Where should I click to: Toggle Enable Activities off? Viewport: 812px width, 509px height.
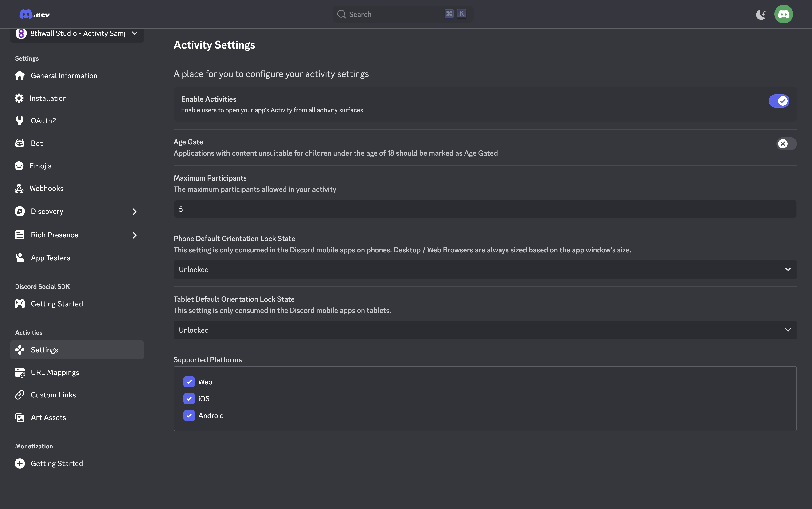coord(779,101)
